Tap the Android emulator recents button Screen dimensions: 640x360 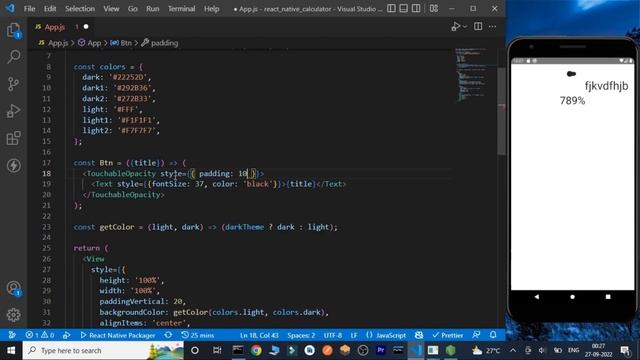[608, 297]
